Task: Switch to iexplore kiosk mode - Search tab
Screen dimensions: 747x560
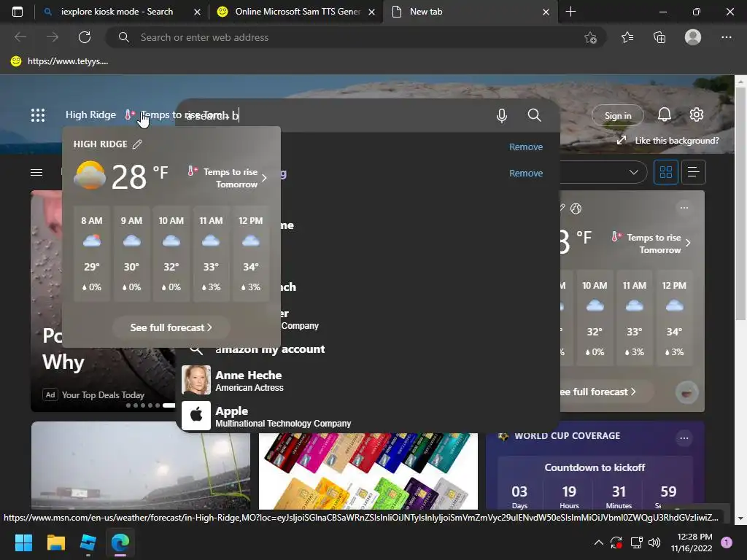Action: pyautogui.click(x=116, y=12)
